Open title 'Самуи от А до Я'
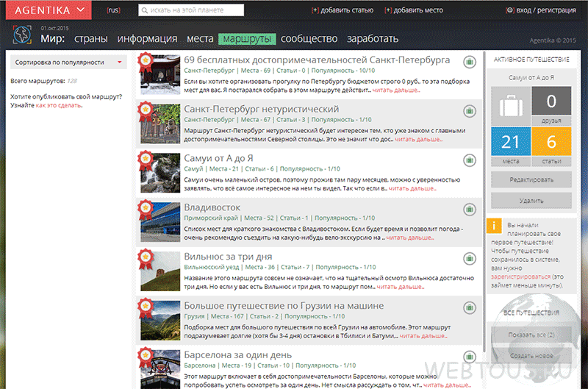Screen dimensions: 588x389 [x=218, y=158]
